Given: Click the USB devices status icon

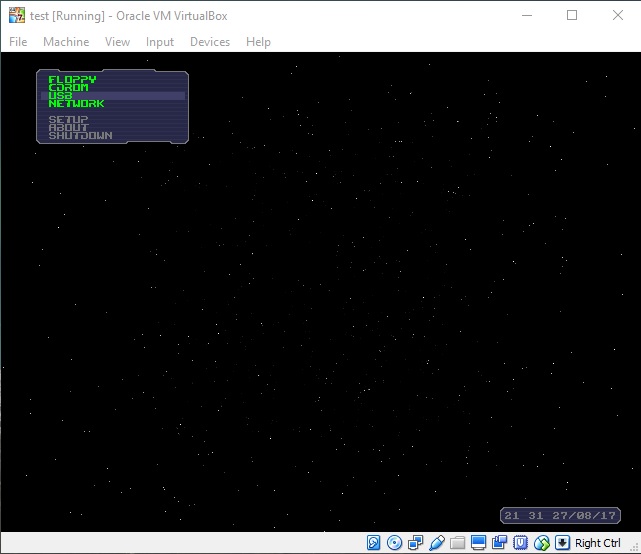Looking at the screenshot, I should tap(437, 543).
